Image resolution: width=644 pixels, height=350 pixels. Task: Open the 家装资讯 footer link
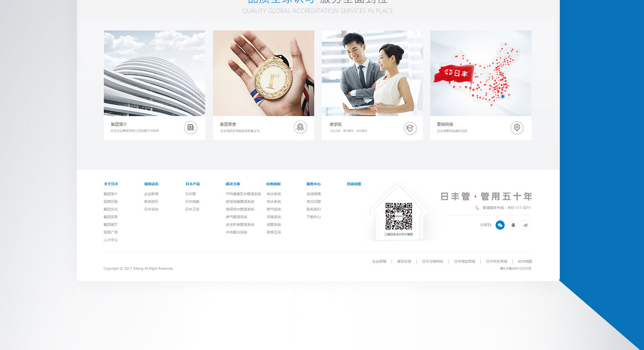click(x=151, y=202)
